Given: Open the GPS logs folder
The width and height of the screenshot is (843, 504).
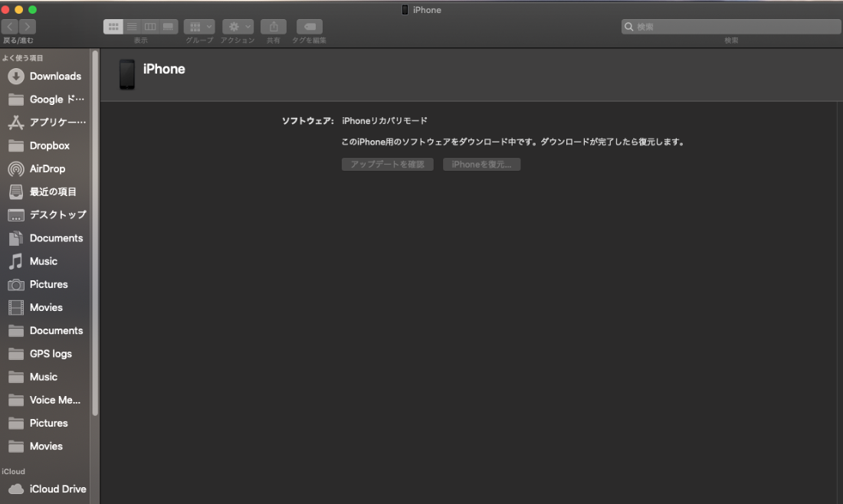Looking at the screenshot, I should (45, 354).
